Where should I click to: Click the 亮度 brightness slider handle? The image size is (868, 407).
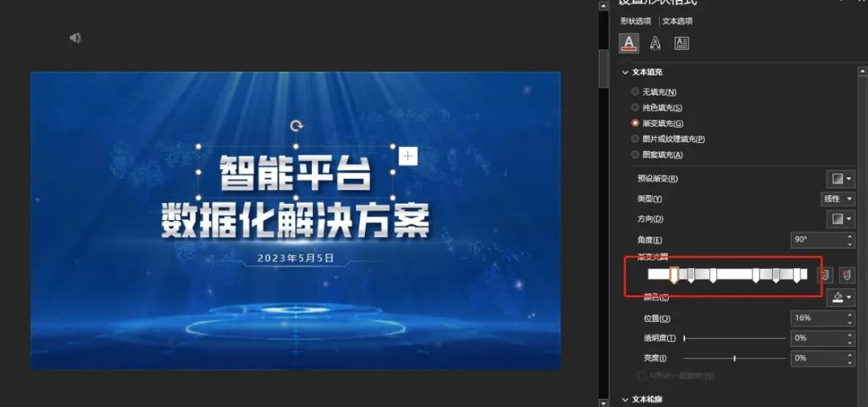[735, 358]
